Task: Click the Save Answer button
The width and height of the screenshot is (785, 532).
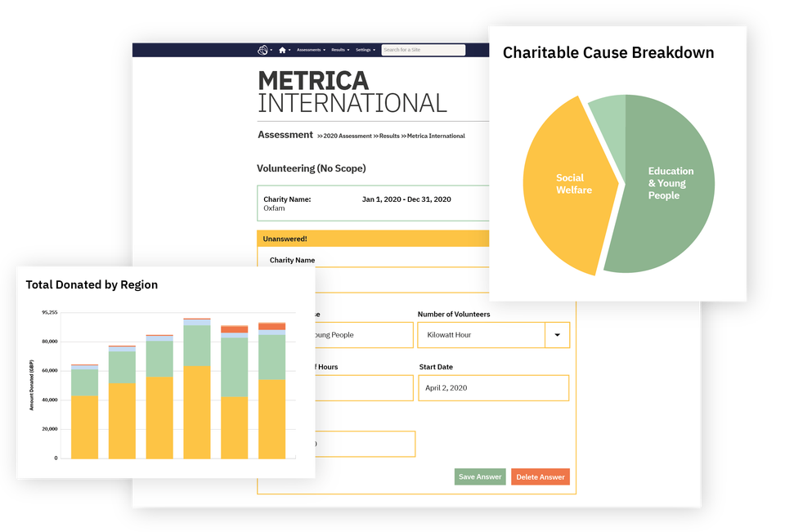Action: point(479,476)
